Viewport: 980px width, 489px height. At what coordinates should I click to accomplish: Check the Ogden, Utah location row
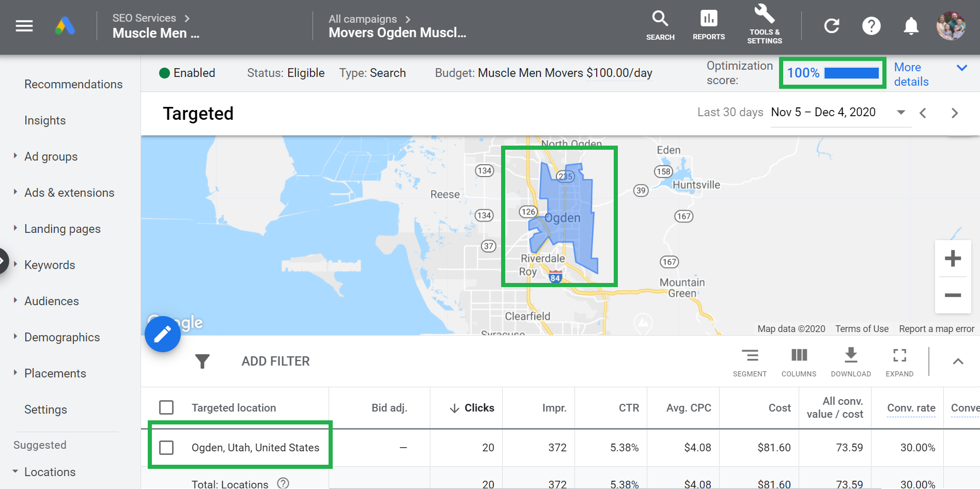coord(166,447)
